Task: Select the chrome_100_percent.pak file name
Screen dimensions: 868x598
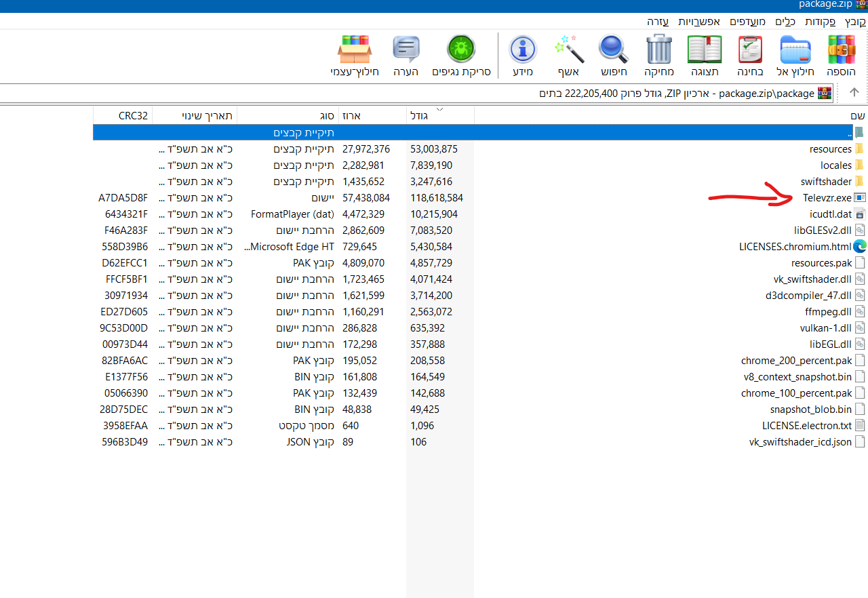Action: [x=796, y=393]
